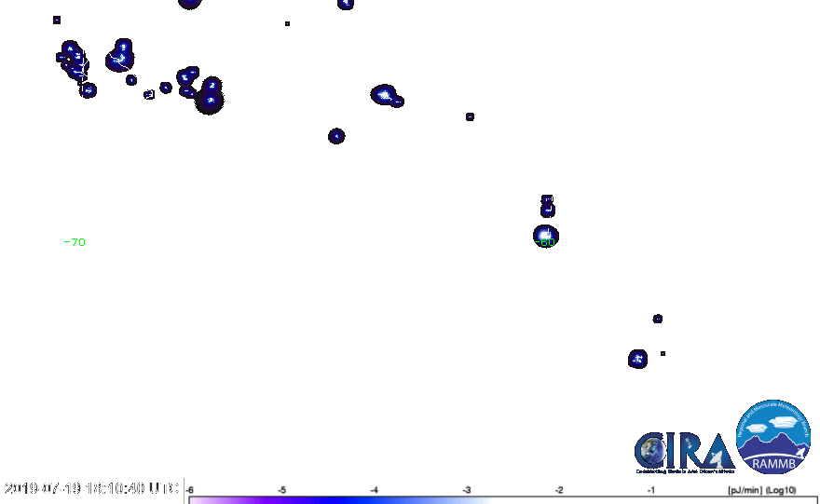Viewport: 820px width, 504px height.
Task: Click the lightning flash at the top edge center
Action: point(345,4)
